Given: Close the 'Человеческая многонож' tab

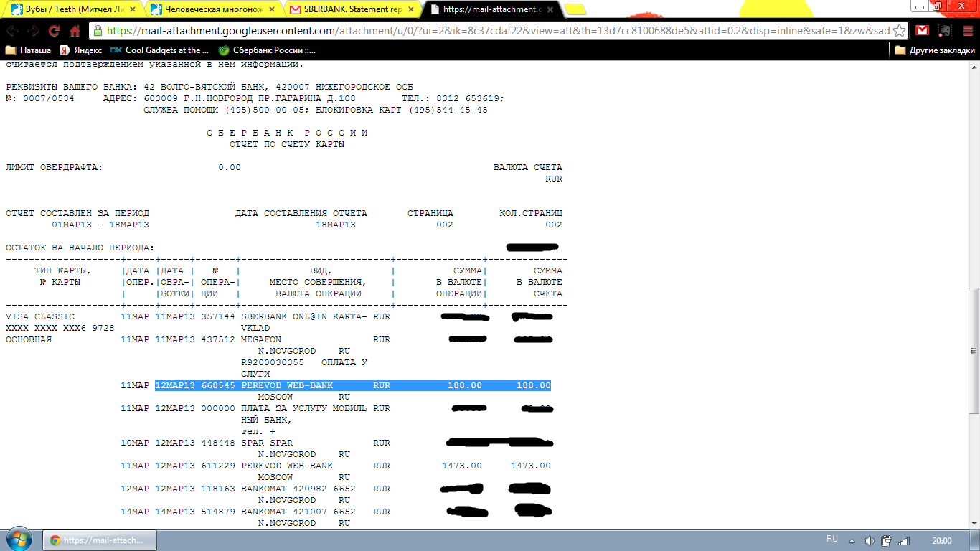Looking at the screenshot, I should click(273, 9).
